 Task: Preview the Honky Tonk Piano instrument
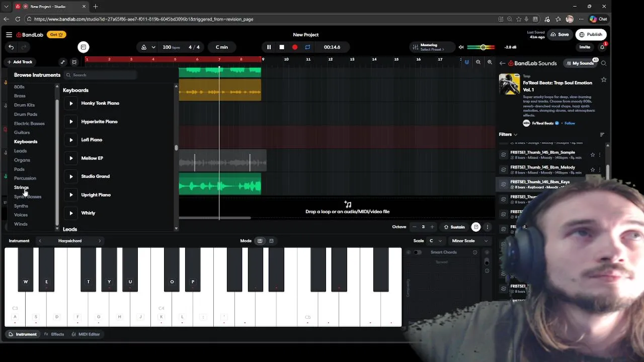(x=71, y=103)
